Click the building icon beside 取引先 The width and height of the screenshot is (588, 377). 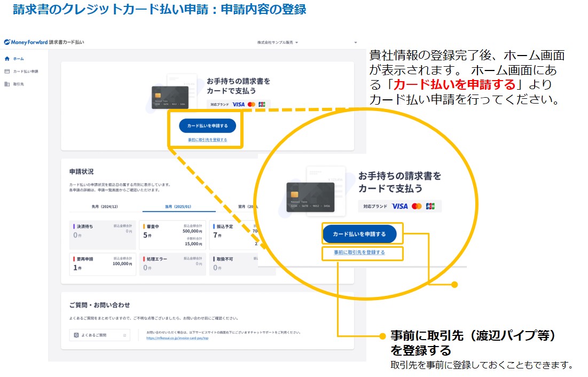click(x=7, y=84)
